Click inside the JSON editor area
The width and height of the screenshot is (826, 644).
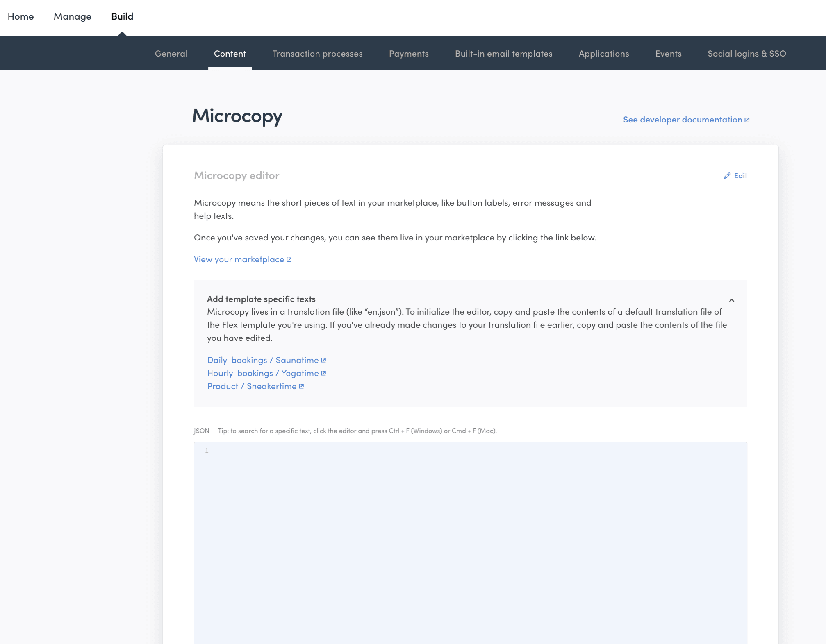coord(470,541)
